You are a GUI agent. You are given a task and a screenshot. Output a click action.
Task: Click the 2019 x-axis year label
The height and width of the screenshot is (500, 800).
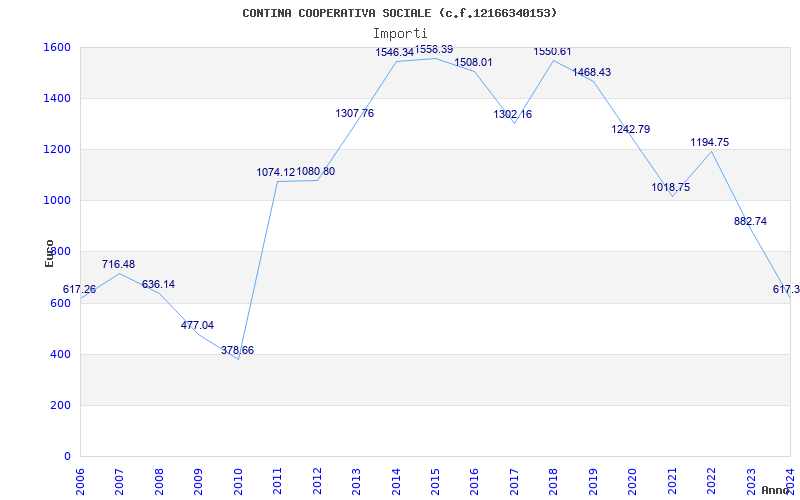593,482
